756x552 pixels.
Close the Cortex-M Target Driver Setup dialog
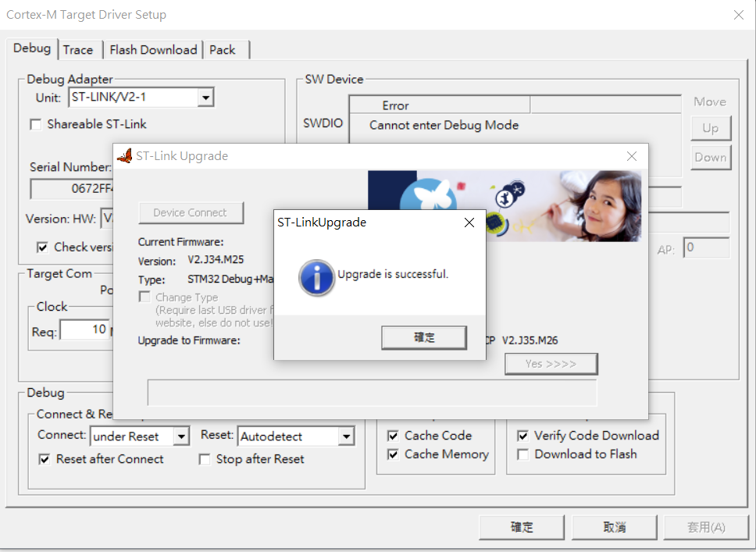(x=738, y=15)
